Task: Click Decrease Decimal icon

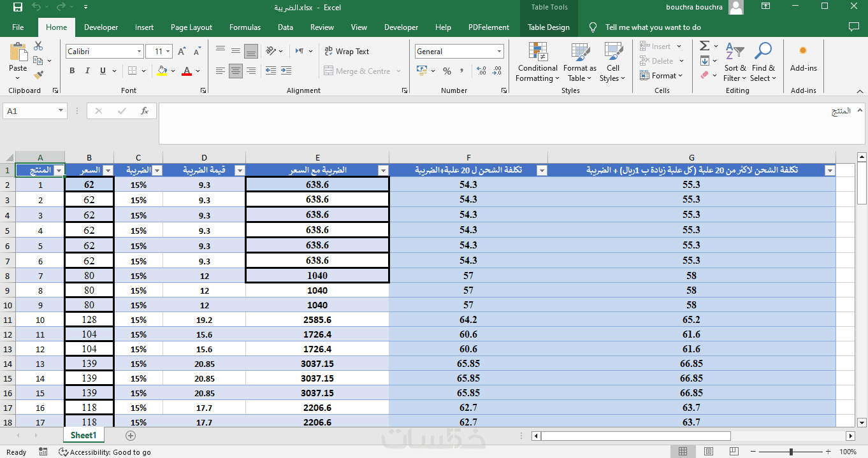Action: (496, 71)
